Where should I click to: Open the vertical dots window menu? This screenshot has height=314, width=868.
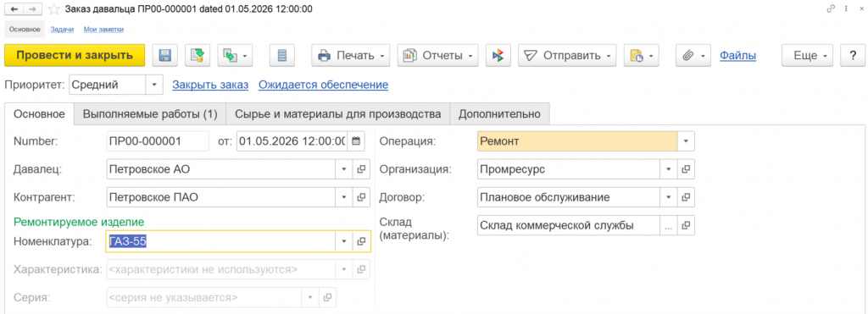tap(847, 8)
